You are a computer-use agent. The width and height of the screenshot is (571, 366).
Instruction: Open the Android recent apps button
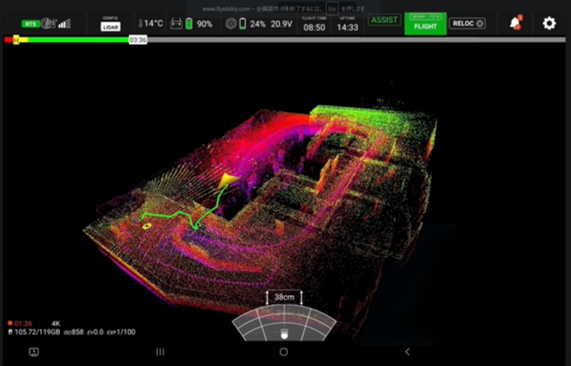click(160, 352)
